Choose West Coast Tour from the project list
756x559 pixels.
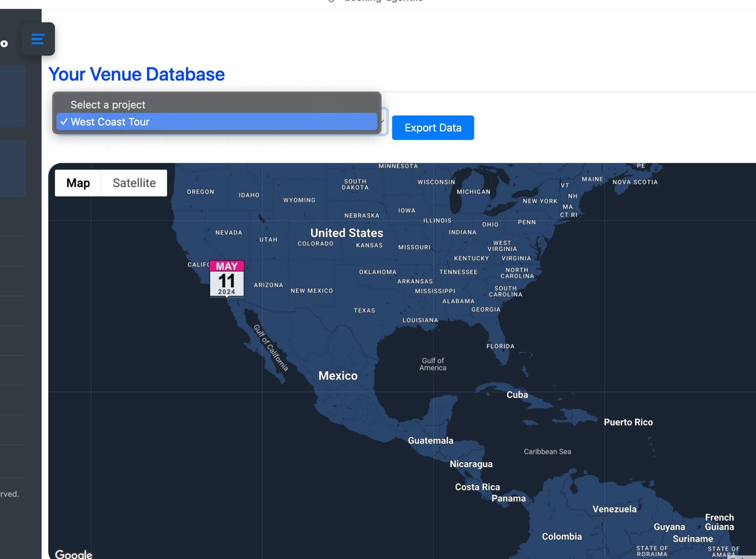[x=110, y=122]
